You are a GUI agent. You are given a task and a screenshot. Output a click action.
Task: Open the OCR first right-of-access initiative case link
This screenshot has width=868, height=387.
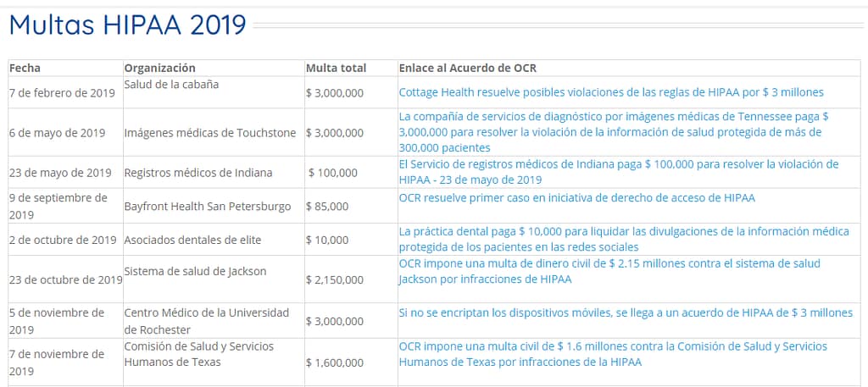click(576, 198)
